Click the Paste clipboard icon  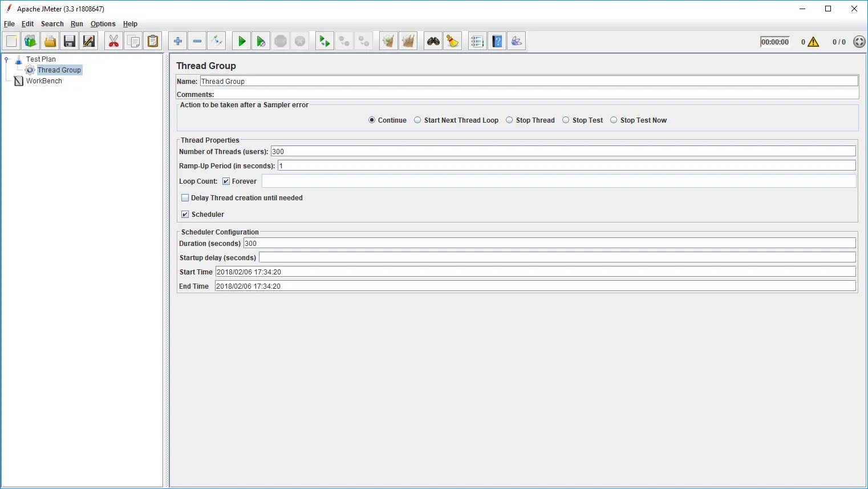coord(153,41)
